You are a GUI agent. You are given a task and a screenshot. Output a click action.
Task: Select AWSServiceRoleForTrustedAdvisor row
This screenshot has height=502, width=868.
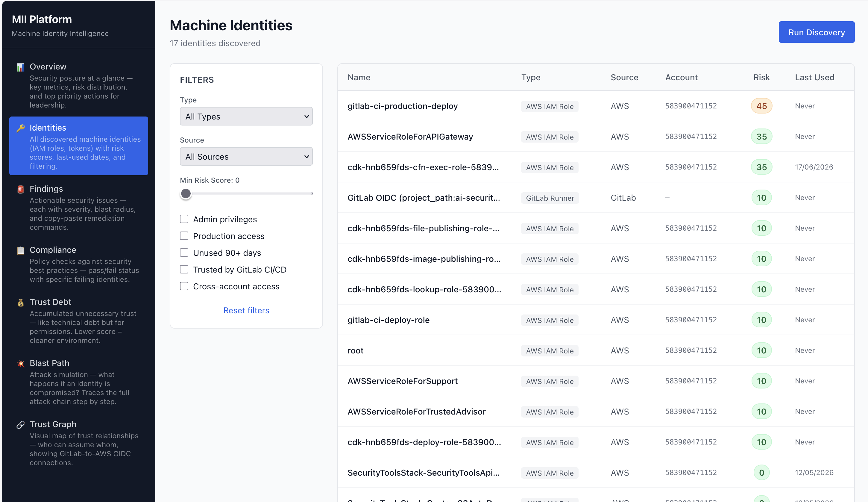point(596,411)
